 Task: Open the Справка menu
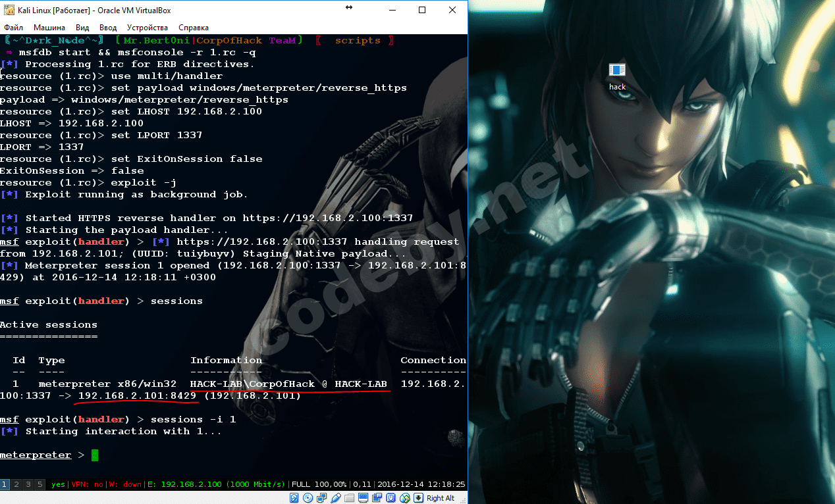(194, 28)
